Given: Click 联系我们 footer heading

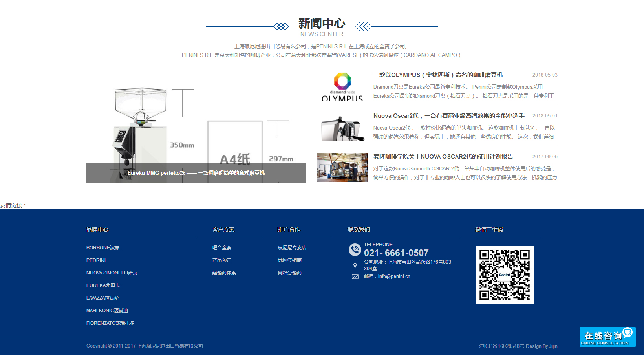Looking at the screenshot, I should (x=359, y=229).
